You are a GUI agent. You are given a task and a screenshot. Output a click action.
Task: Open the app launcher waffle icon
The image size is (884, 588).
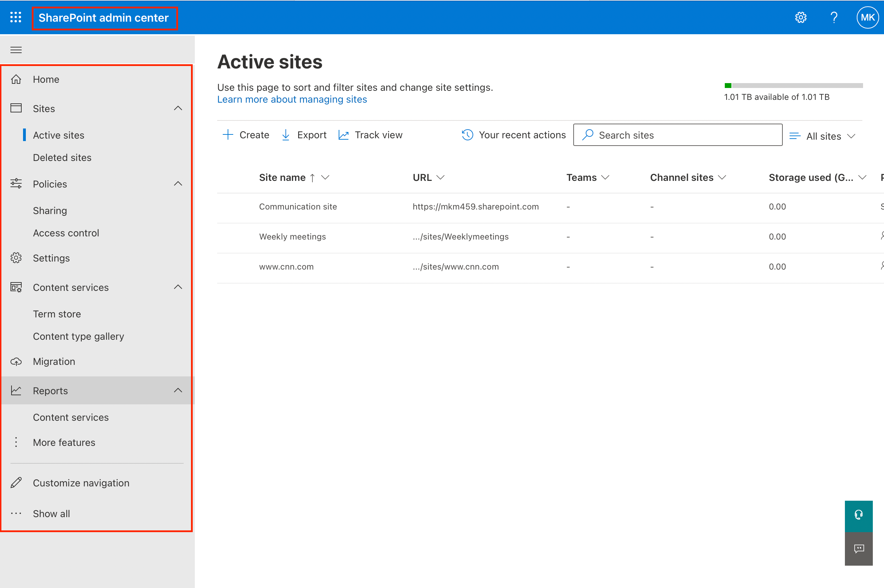16,17
